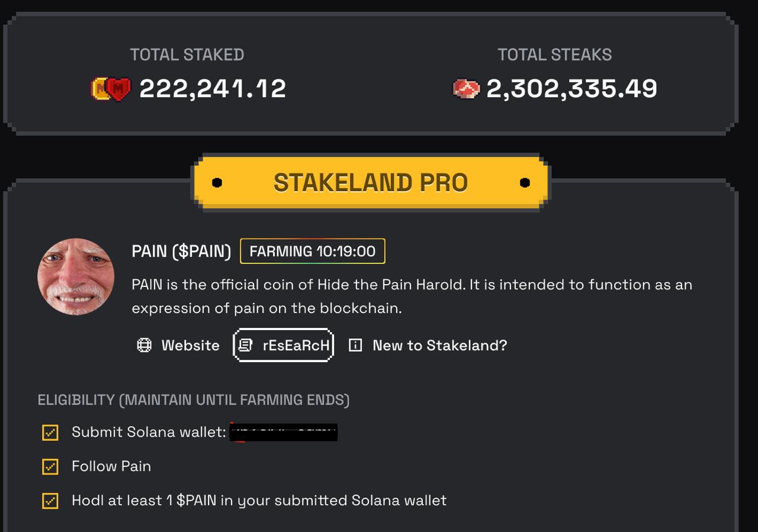Viewport: 758px width, 532px height.
Task: Click the left black dot on Stakeland Pro banner
Action: click(x=217, y=183)
